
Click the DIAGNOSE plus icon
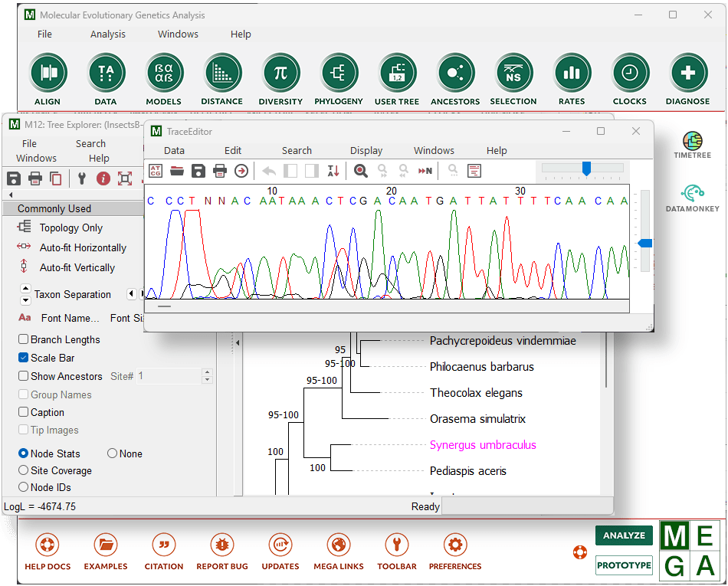pos(687,74)
